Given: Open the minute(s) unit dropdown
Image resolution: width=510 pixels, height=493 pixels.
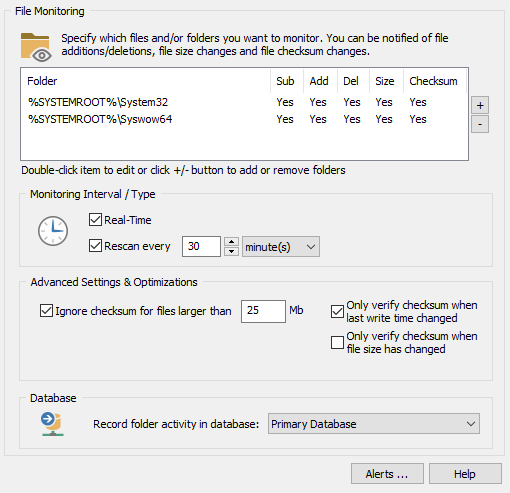Looking at the screenshot, I should [x=281, y=247].
